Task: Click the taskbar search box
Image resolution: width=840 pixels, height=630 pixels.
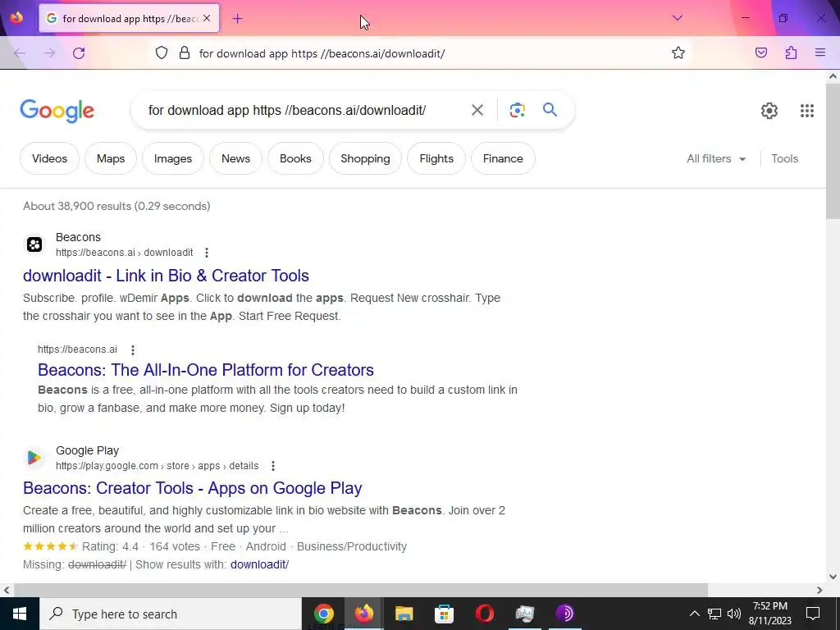Action: tap(171, 614)
